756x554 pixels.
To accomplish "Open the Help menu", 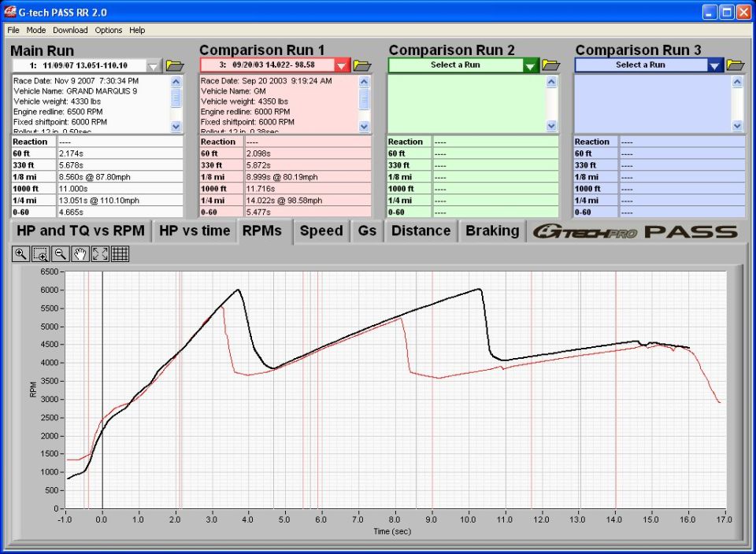I will (x=137, y=30).
